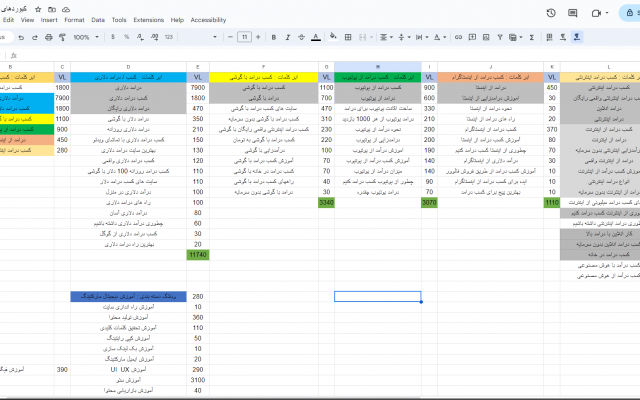The height and width of the screenshot is (400, 640).
Task: Check cloud save status
Action: click(x=66, y=9)
